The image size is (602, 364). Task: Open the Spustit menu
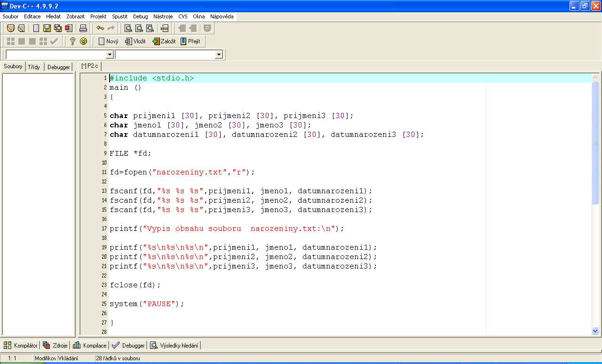pyautogui.click(x=119, y=16)
